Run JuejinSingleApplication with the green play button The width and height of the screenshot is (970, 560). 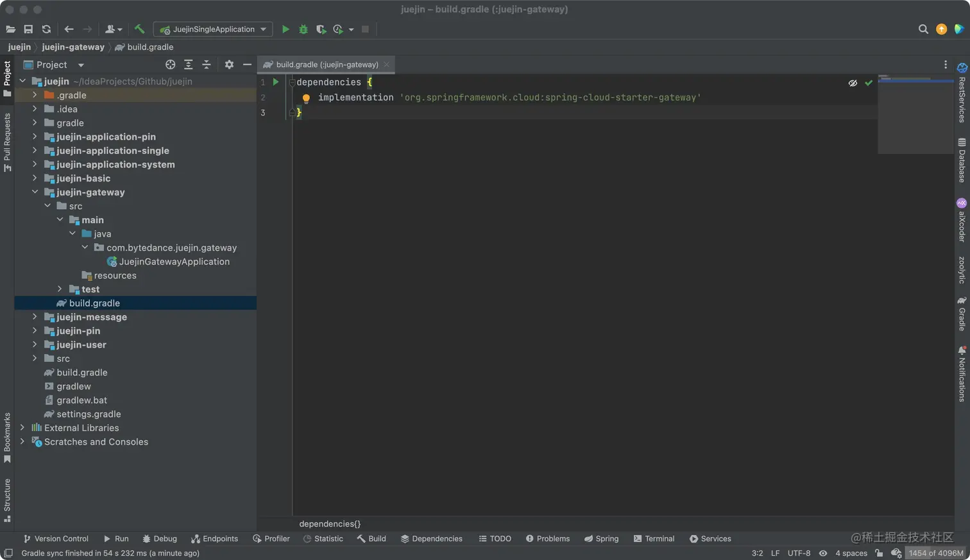point(285,29)
